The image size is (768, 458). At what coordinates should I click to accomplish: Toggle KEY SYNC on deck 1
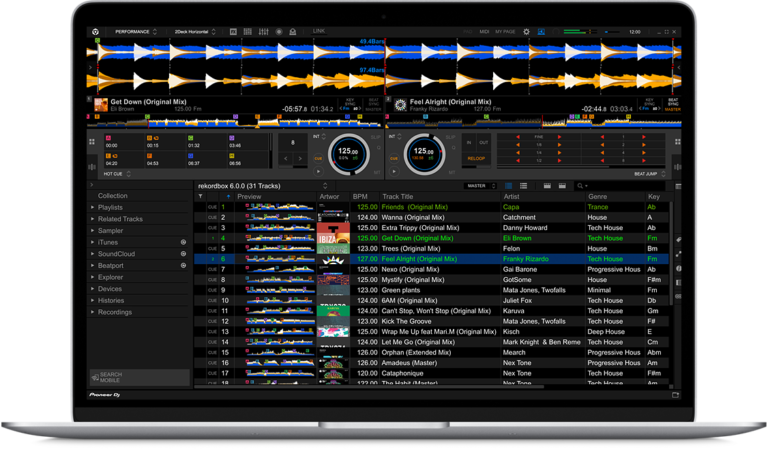click(x=350, y=102)
